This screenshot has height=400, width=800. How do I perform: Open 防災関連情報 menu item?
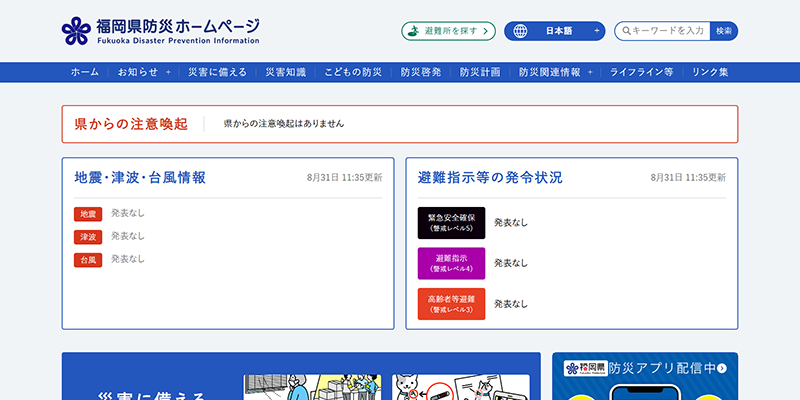pyautogui.click(x=549, y=72)
